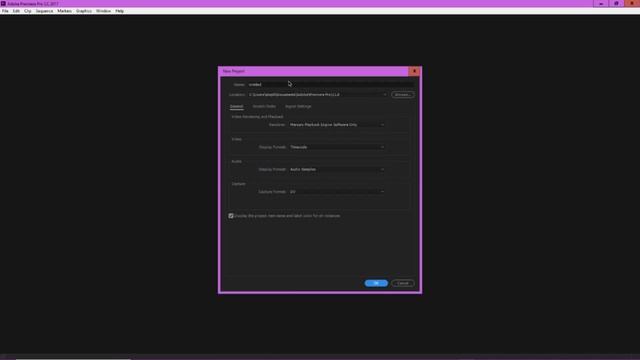
Task: Click the Cancel button
Action: pyautogui.click(x=402, y=283)
